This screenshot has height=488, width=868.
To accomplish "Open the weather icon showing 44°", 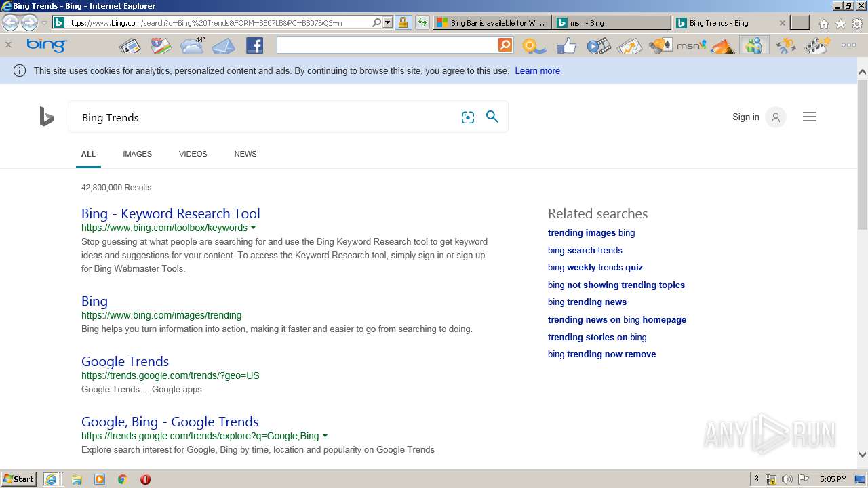I will (x=193, y=46).
